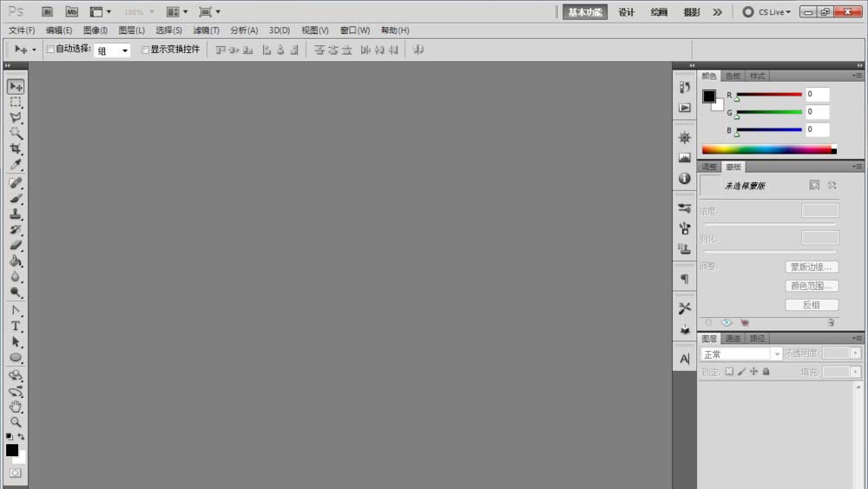Select the Clone Stamp tool
The width and height of the screenshot is (868, 489).
click(16, 214)
